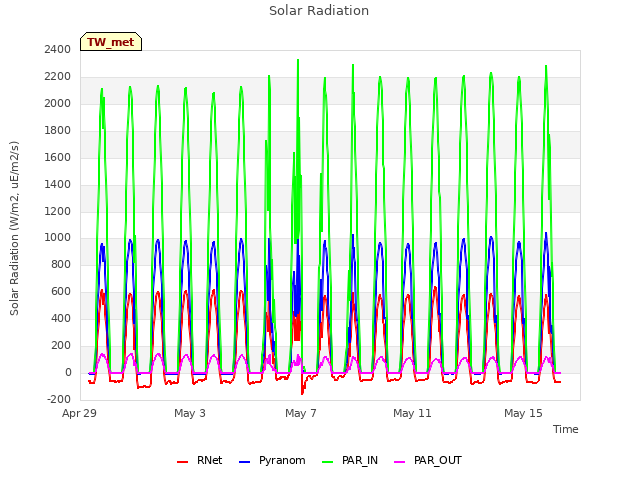Click the Time axis title
Image resolution: width=640 pixels, height=480 pixels.
pos(566,429)
